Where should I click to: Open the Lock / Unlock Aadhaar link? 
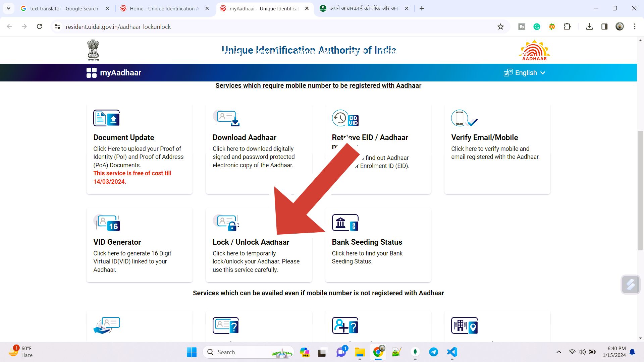click(x=251, y=242)
